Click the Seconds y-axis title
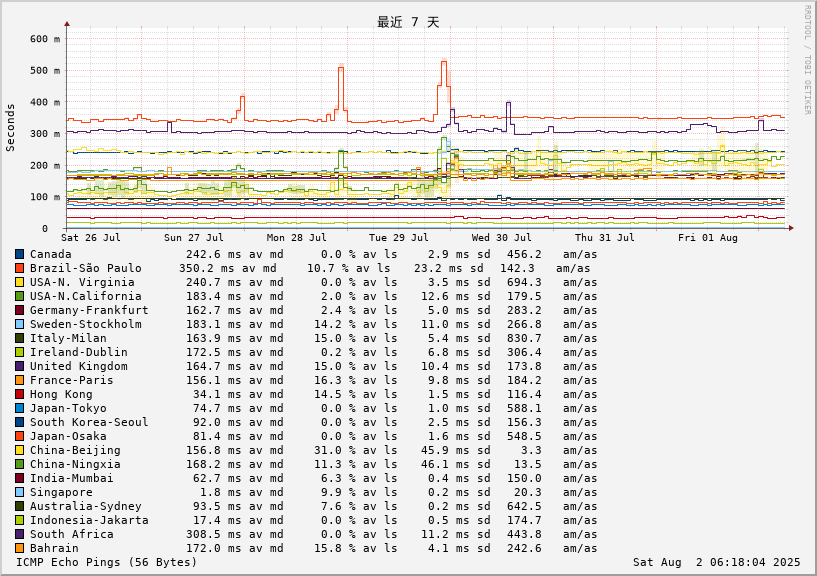 (x=10, y=128)
